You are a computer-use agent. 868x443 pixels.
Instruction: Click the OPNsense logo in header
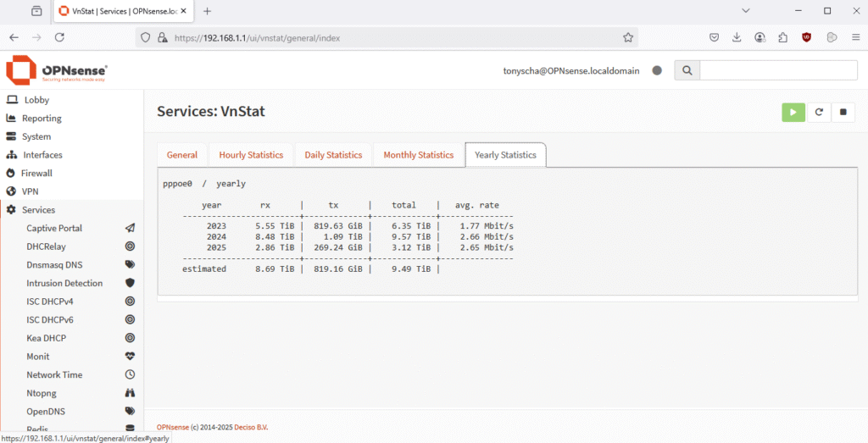[x=57, y=70]
